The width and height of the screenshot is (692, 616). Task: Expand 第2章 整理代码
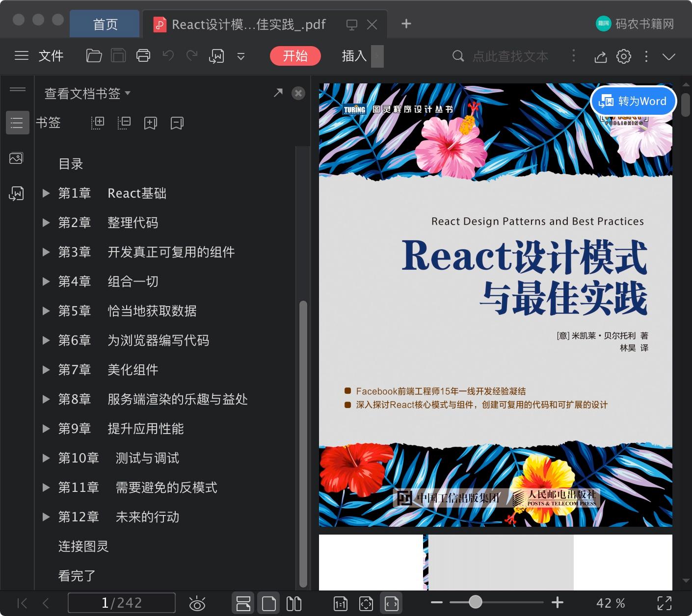46,223
